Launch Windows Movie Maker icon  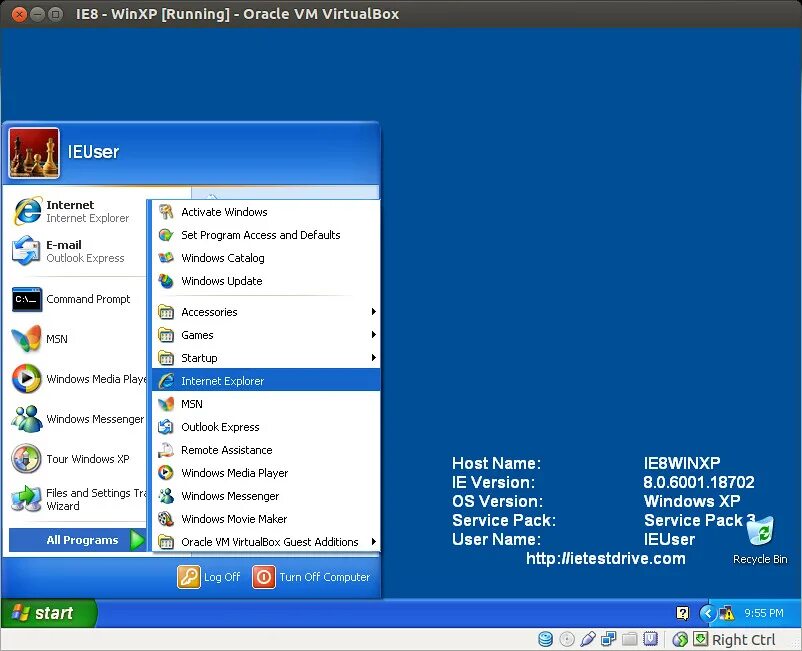coord(166,519)
